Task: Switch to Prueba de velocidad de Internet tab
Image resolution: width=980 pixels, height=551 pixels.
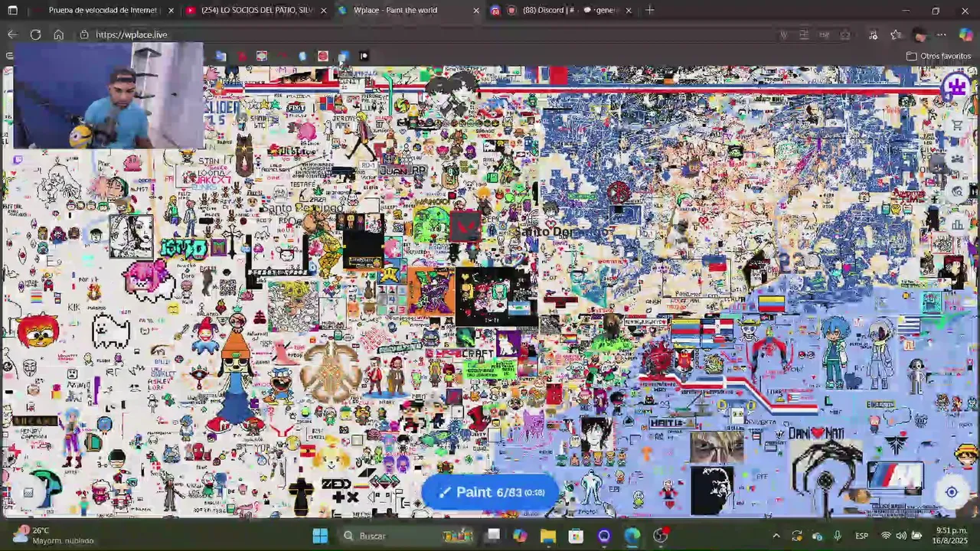Action: click(103, 10)
